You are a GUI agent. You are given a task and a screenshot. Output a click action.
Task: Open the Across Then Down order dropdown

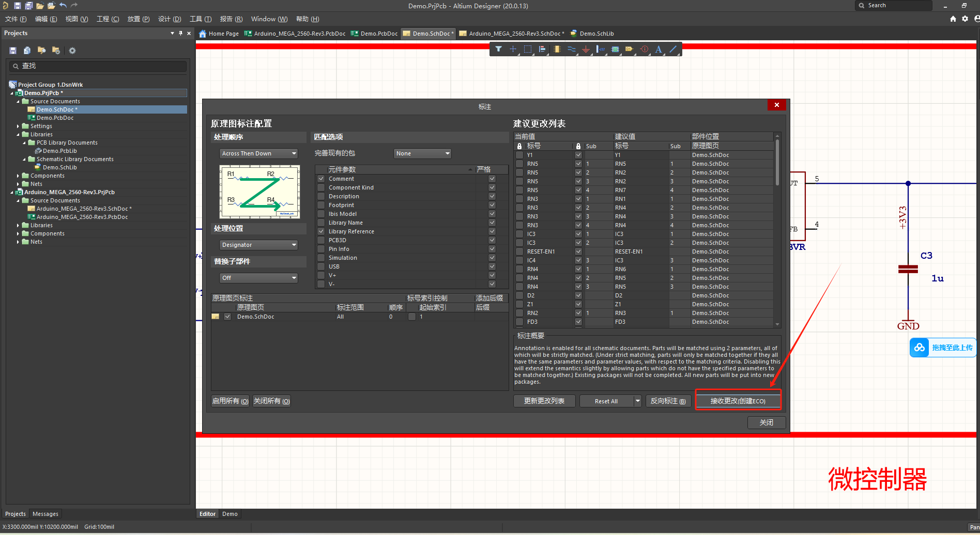(259, 153)
